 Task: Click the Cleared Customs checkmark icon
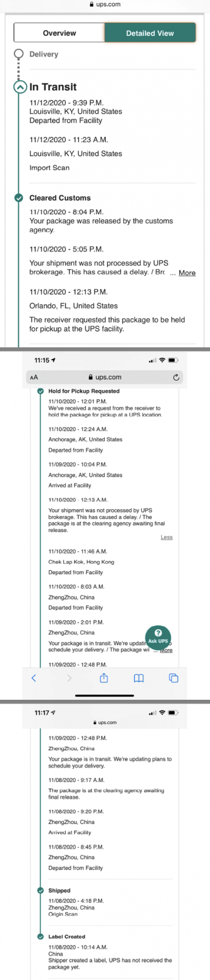[19, 198]
